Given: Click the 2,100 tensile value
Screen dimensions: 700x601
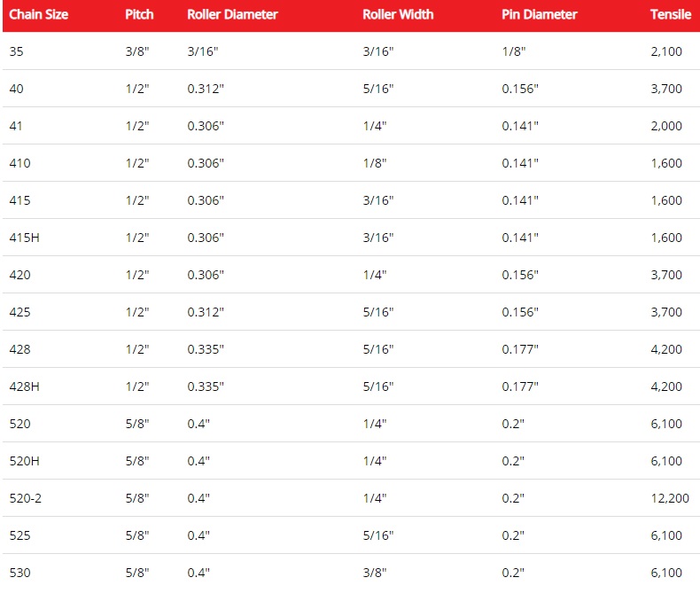Looking at the screenshot, I should pos(665,52).
